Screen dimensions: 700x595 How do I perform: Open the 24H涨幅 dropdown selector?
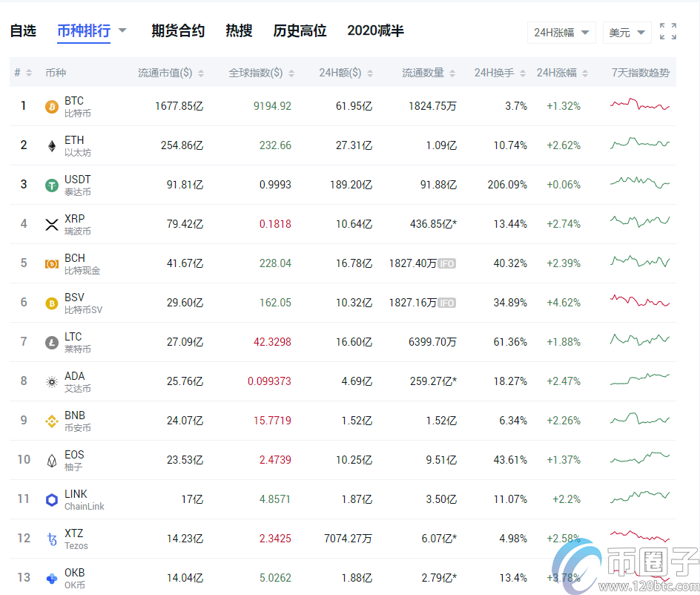coord(561,33)
